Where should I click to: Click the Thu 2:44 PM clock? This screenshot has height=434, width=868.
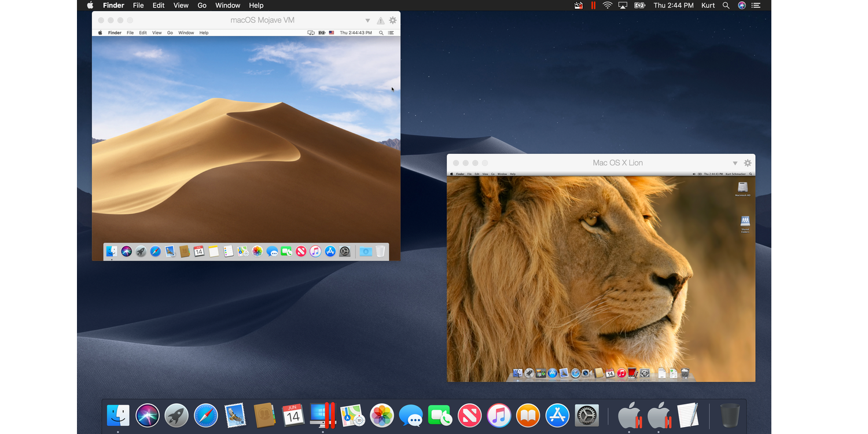pos(674,5)
